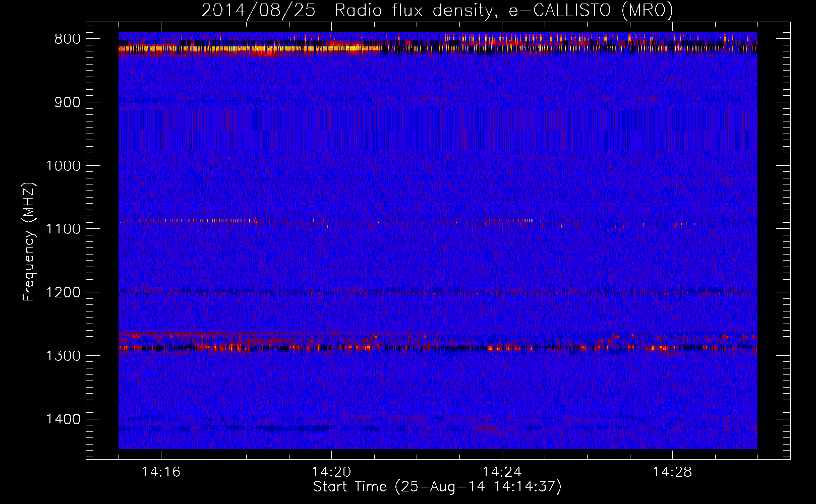This screenshot has width=816, height=504.
Task: Click the 1000 frequency axis label
Action: point(63,166)
